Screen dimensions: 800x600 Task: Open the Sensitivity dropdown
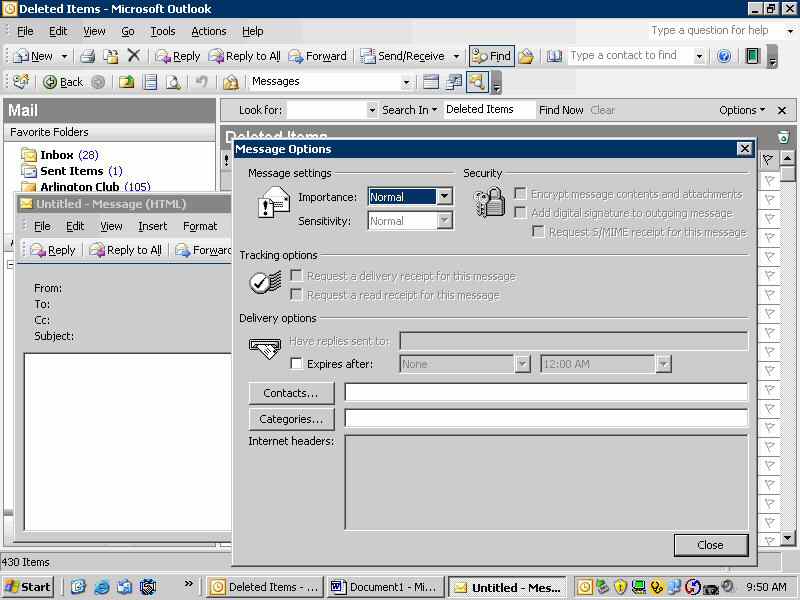pyautogui.click(x=444, y=220)
